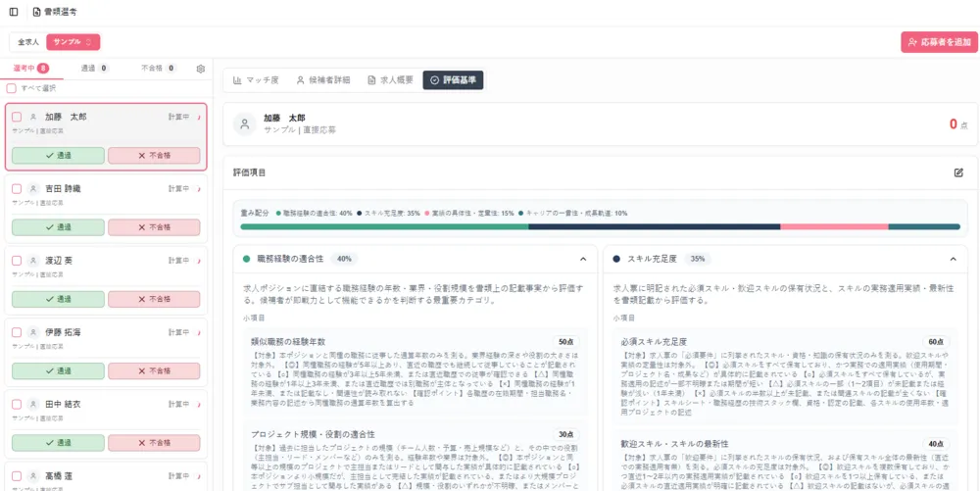Click the avatar icon next to 吉田 詩織
The height and width of the screenshot is (491, 980).
click(33, 188)
